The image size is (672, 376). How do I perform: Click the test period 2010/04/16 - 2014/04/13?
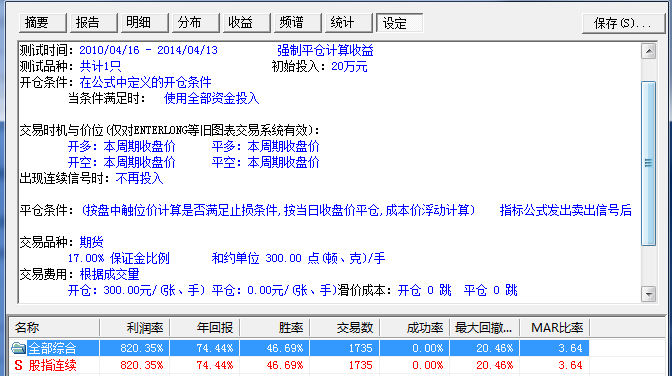point(149,50)
